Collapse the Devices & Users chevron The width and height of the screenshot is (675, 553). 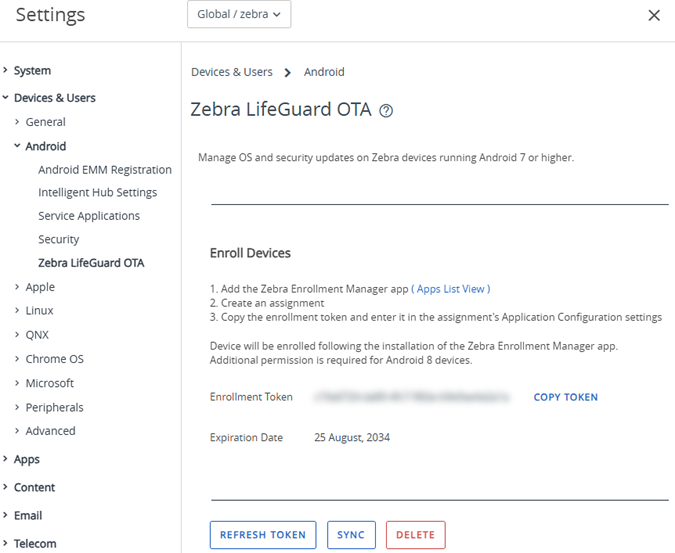[x=5, y=97]
